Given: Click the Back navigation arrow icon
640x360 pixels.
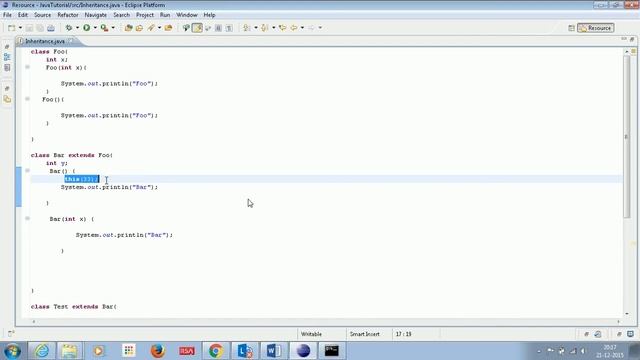Looking at the screenshot, I should pyautogui.click(x=293, y=28).
